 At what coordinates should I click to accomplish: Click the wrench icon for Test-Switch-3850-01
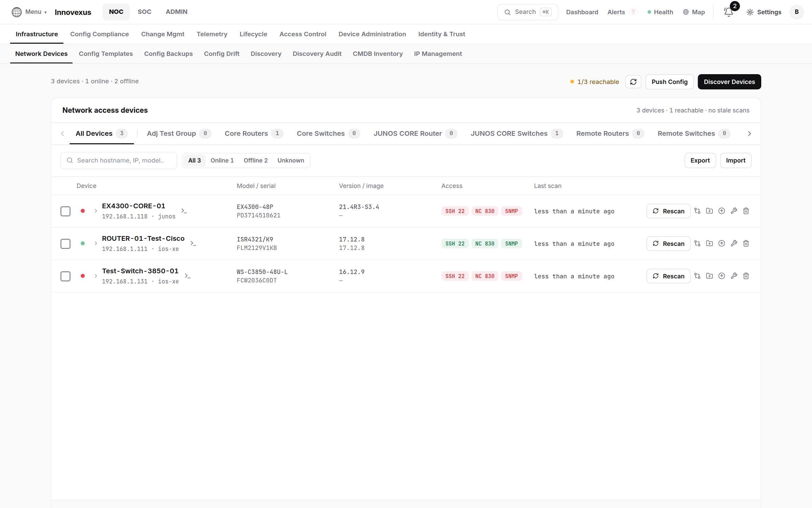(734, 276)
